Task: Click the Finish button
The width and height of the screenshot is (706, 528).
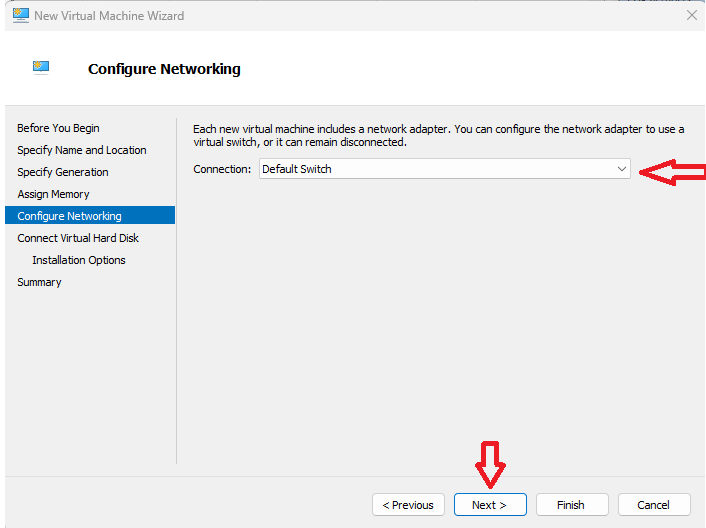Action: tap(572, 505)
